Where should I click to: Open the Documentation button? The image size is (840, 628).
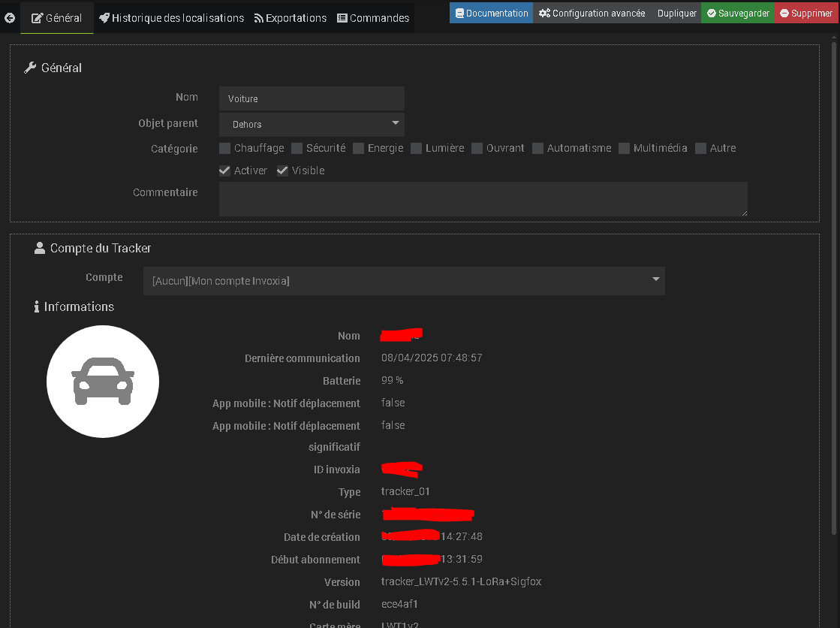pos(491,13)
